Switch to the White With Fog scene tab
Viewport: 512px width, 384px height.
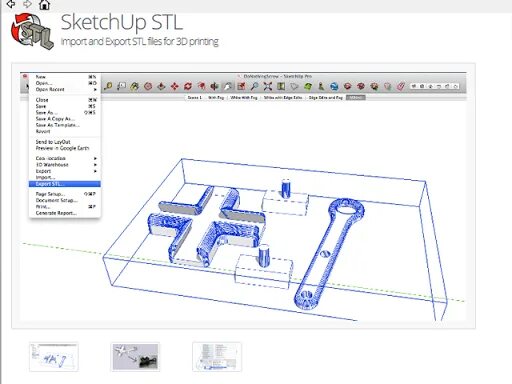click(x=244, y=98)
